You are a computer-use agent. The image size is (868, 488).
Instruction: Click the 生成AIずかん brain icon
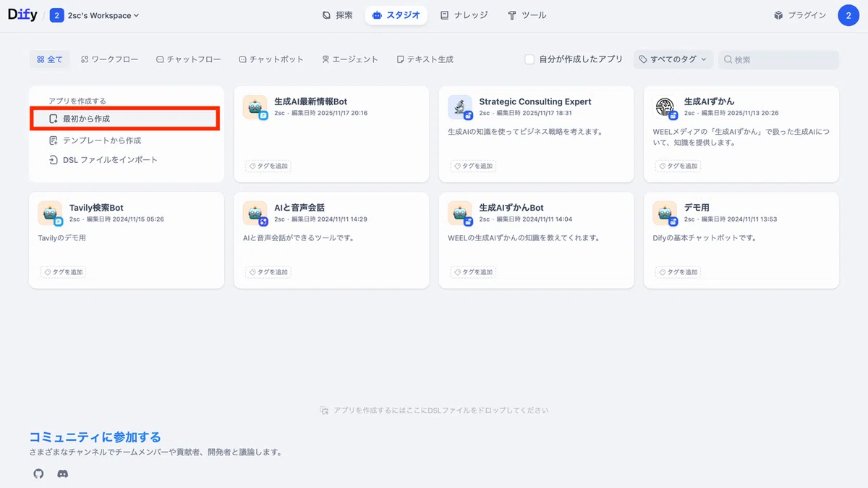point(665,107)
